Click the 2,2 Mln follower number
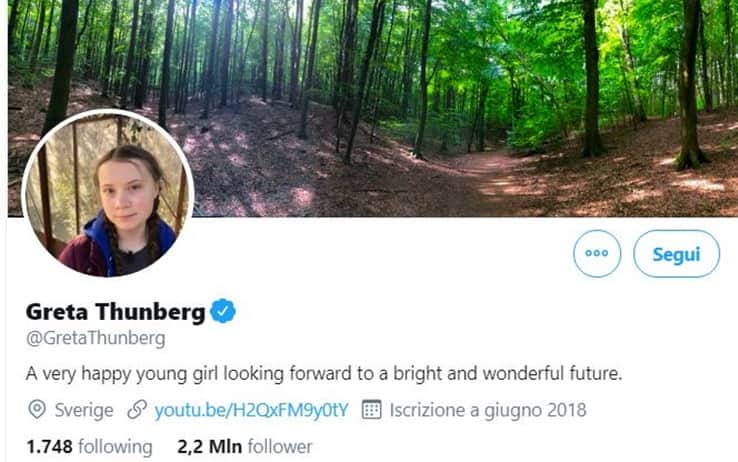Viewport: 738px width, 462px height. point(209,446)
